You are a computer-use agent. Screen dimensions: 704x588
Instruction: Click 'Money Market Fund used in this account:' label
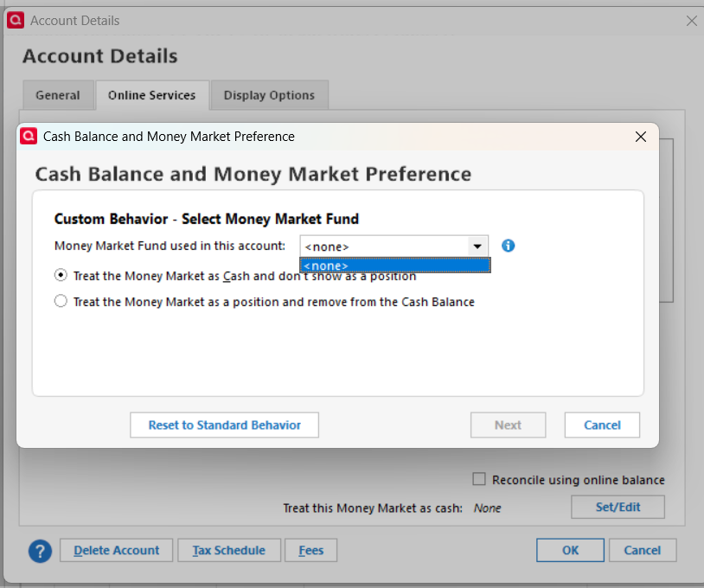170,246
